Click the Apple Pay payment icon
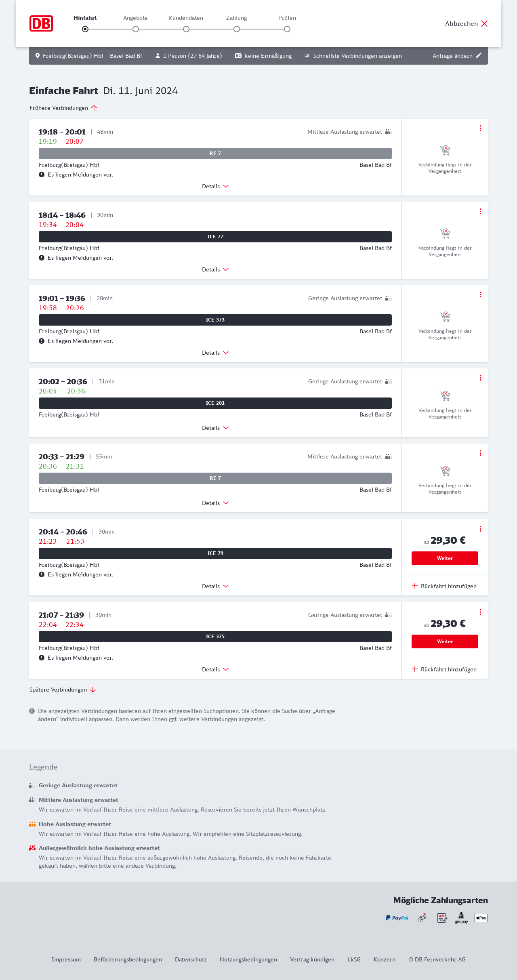Viewport: 517px width, 980px height. coord(481,918)
